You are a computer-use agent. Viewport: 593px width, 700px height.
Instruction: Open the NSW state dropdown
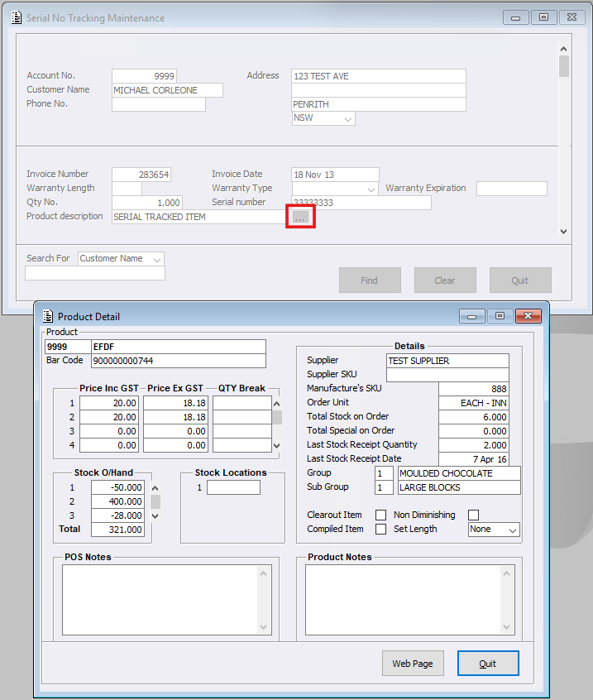348,119
